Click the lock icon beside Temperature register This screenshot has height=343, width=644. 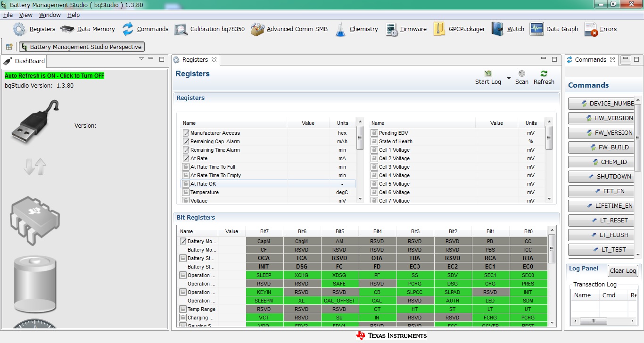[186, 192]
